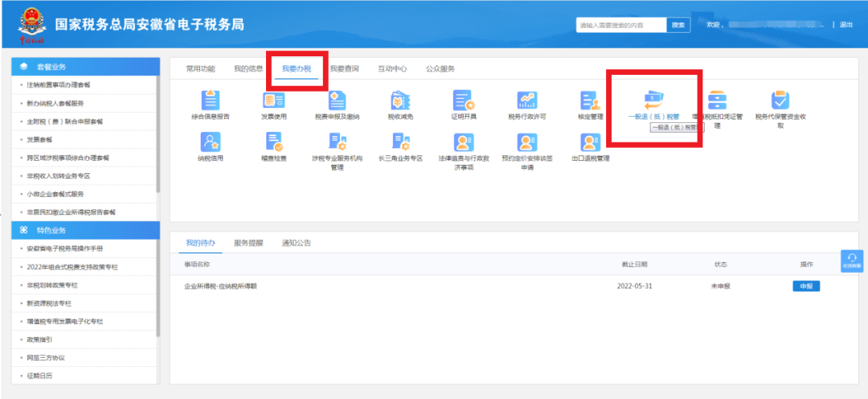This screenshot has width=868, height=399.
Task: Open 稽查检查 icon
Action: click(273, 142)
